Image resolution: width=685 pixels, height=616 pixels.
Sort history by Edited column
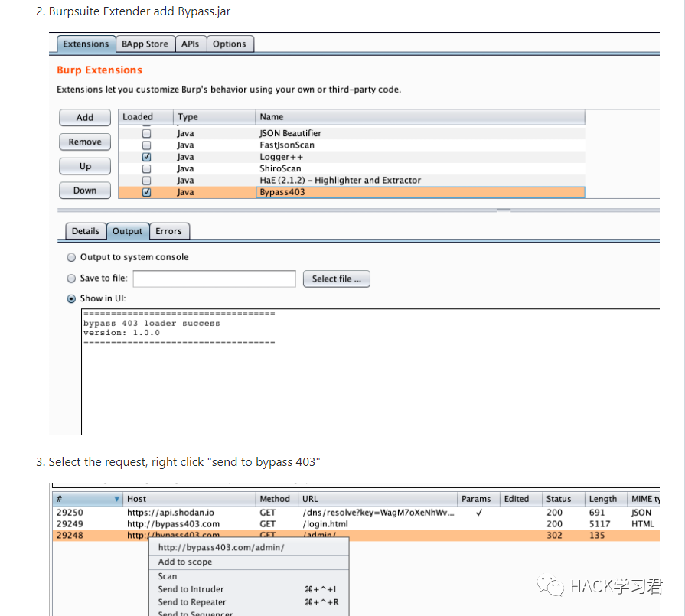[520, 499]
